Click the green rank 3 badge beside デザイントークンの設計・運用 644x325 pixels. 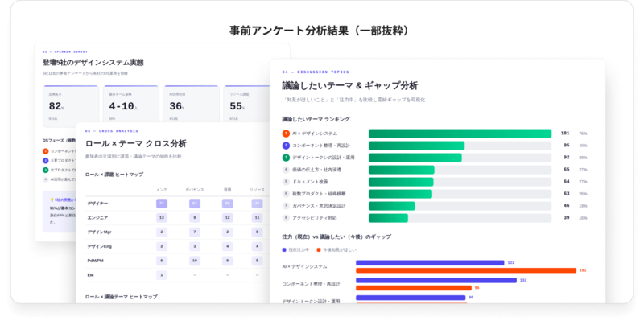click(286, 158)
